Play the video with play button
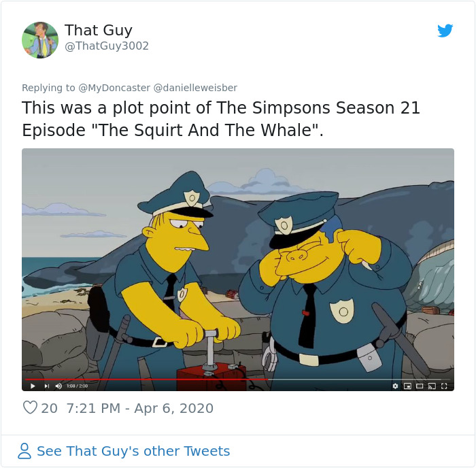 [33, 386]
